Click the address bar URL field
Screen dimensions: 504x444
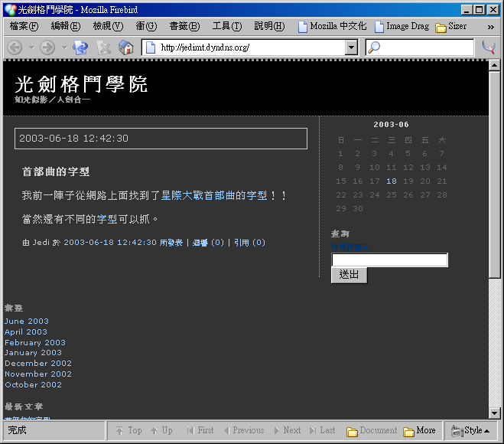click(251, 47)
